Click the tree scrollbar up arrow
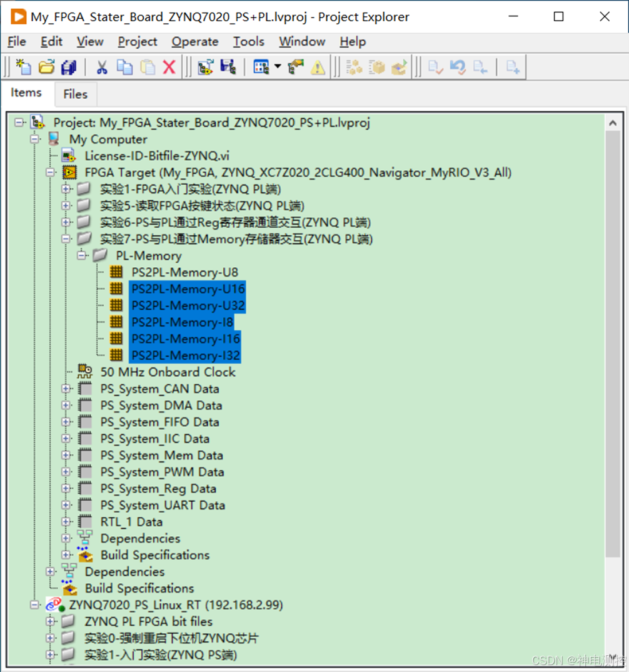 coord(613,123)
